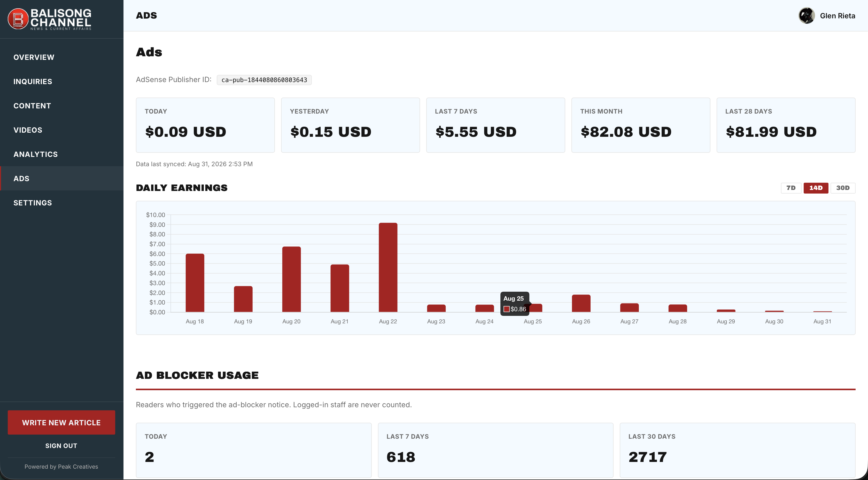Click the ad blocker Today count card
This screenshot has width=868, height=480.
pos(254,450)
